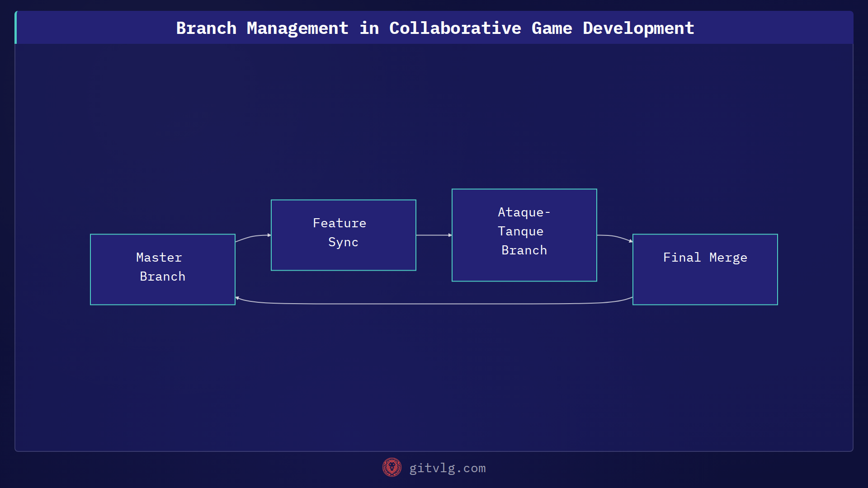The height and width of the screenshot is (488, 868).
Task: Click the Ataque-Tanque Branch node
Action: (x=524, y=235)
